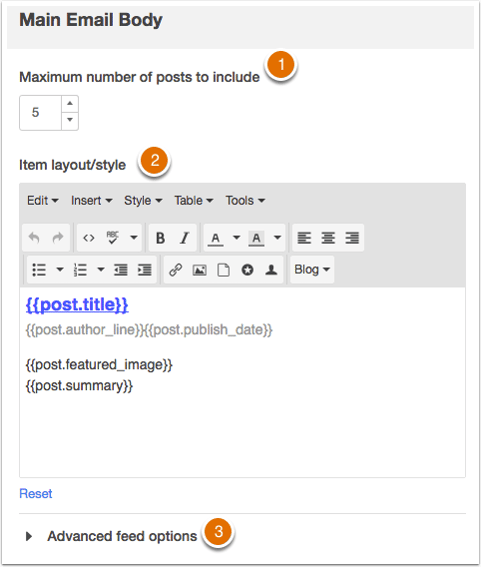
Task: Align text to center
Action: (328, 238)
